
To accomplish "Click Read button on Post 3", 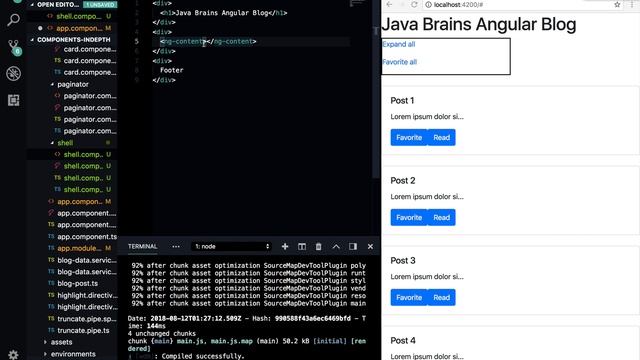I will [442, 298].
